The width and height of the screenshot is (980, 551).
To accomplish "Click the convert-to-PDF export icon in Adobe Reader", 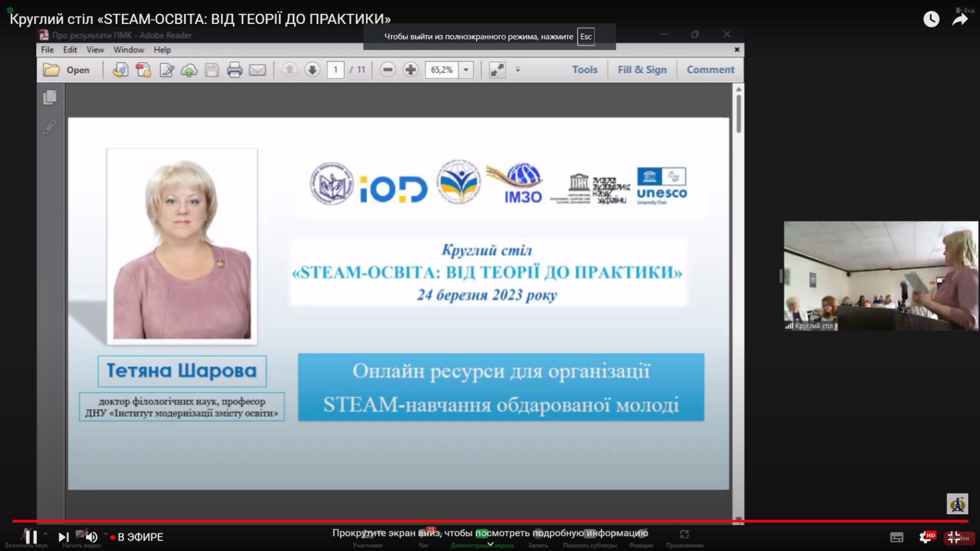I will point(120,70).
